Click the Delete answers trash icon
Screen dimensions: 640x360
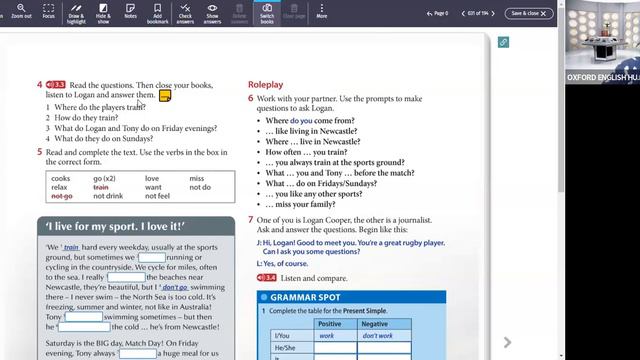click(x=240, y=13)
